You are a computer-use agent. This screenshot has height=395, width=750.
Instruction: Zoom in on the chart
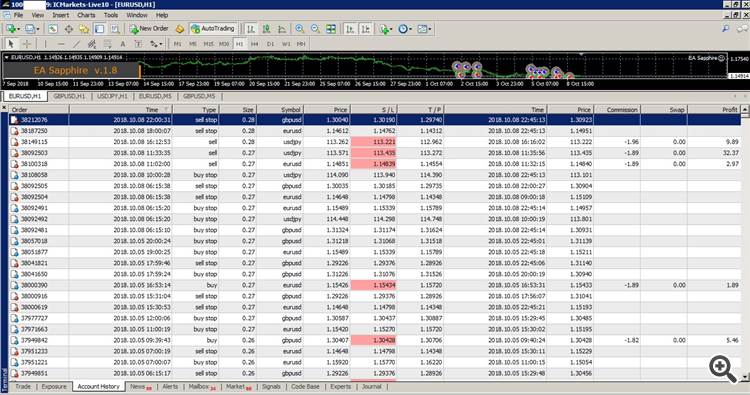pyautogui.click(x=299, y=29)
